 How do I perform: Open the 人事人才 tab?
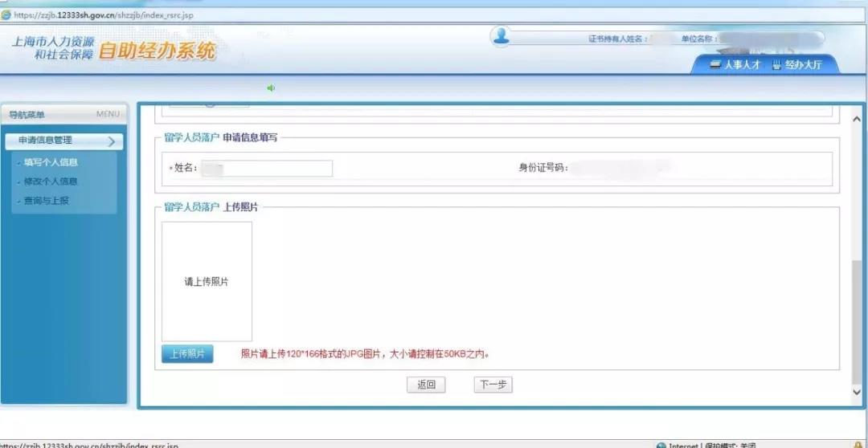(735, 64)
